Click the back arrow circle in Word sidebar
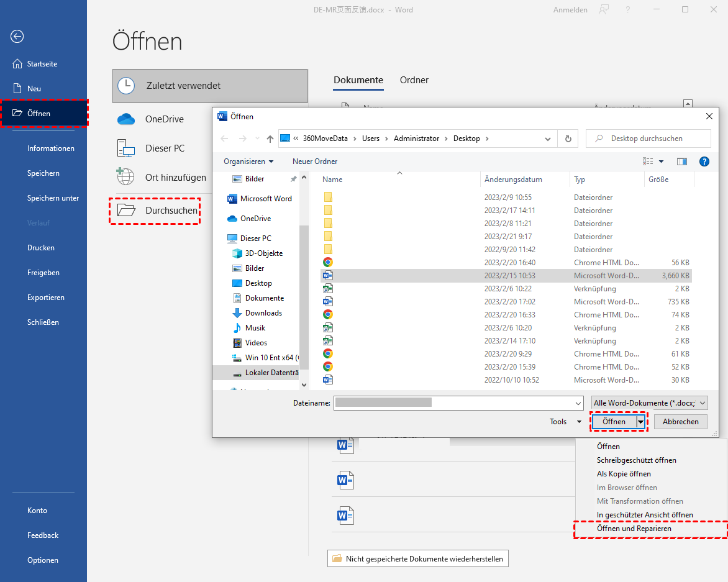 click(17, 36)
